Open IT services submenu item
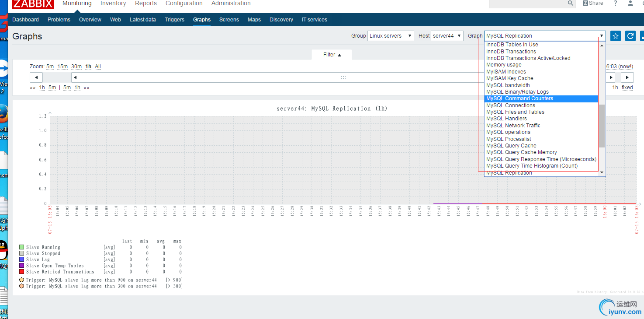644x319 pixels. pyautogui.click(x=315, y=20)
